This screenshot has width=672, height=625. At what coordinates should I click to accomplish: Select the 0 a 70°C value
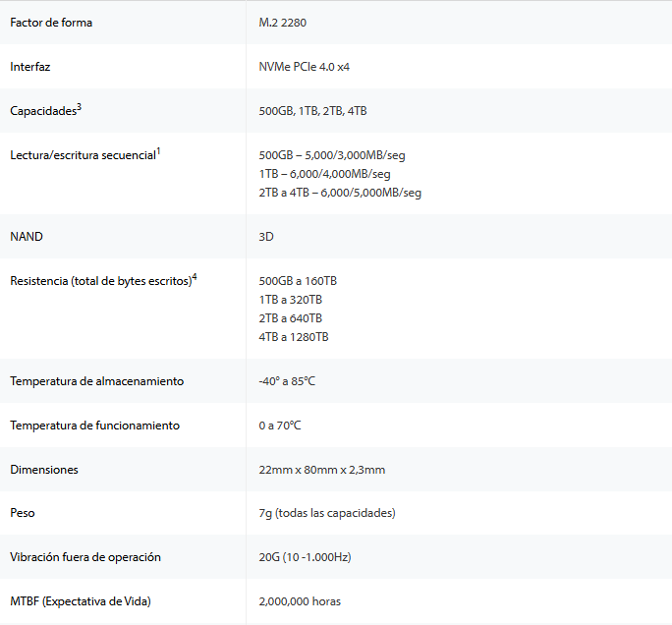tap(280, 426)
